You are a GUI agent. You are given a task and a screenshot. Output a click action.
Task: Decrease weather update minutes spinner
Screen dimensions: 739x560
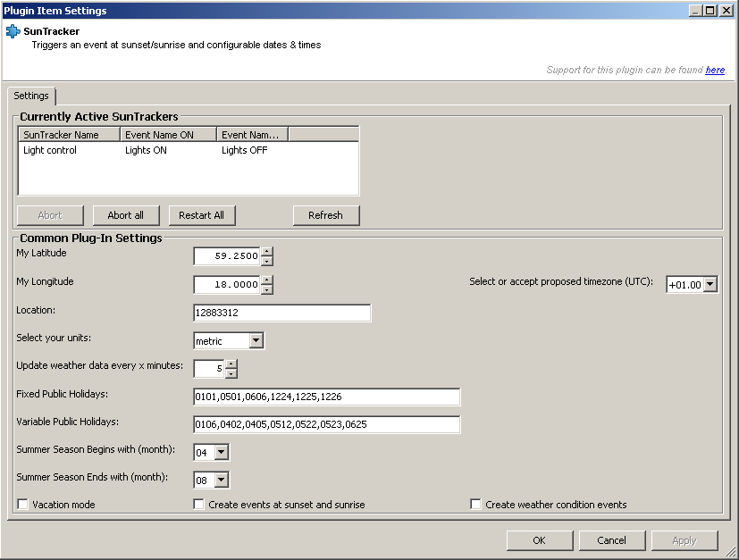(231, 373)
